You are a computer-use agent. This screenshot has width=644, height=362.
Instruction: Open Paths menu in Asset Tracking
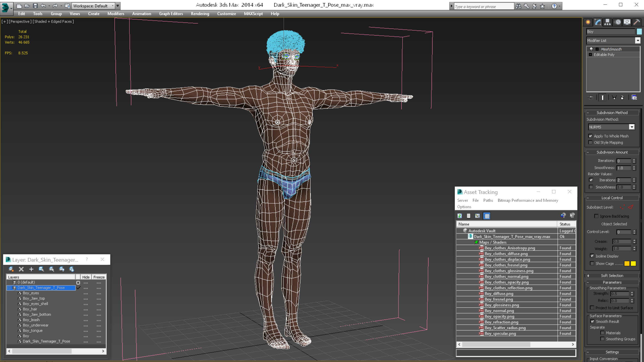click(x=488, y=200)
